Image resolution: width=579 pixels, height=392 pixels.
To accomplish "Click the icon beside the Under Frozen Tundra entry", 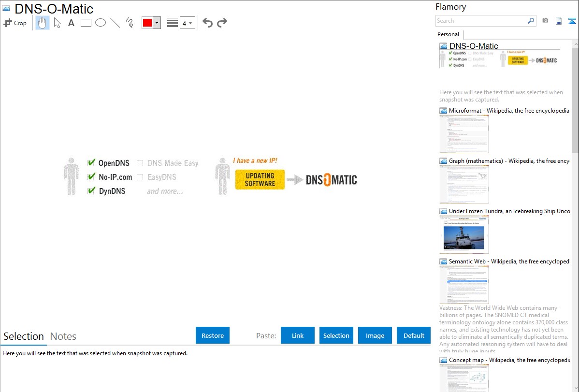I will point(444,211).
